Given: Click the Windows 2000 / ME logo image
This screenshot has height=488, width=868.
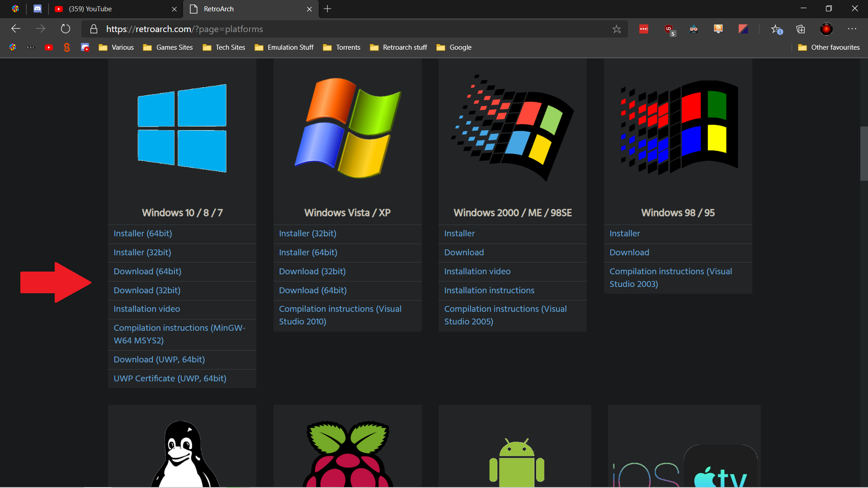Looking at the screenshot, I should [512, 128].
